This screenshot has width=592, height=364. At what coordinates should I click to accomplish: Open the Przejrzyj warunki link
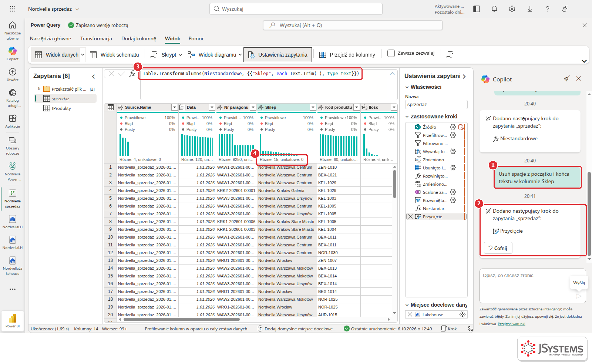tap(511, 324)
